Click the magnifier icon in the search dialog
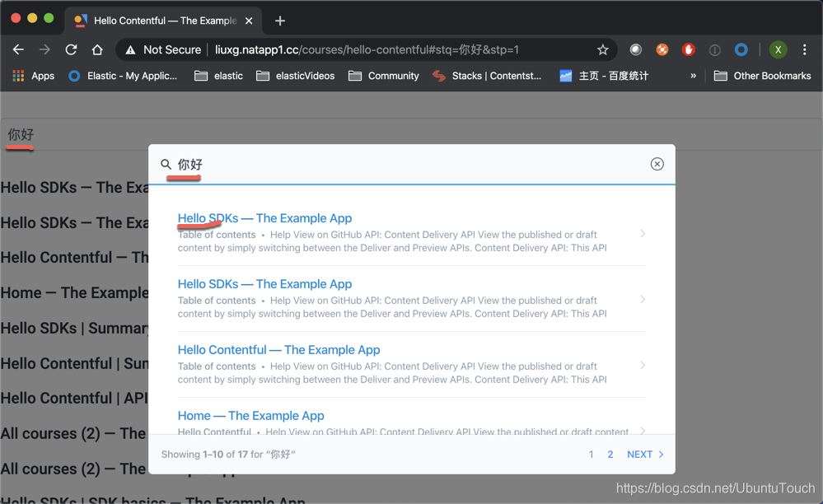 point(165,163)
